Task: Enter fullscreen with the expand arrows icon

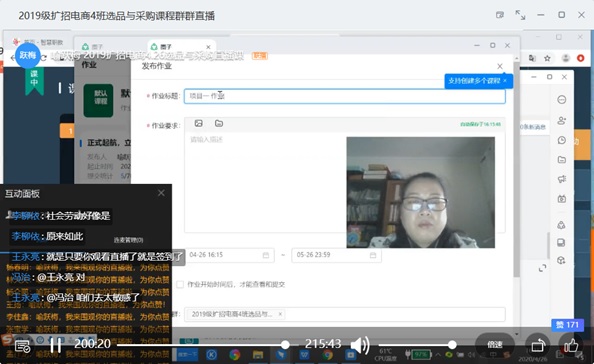Action: pyautogui.click(x=520, y=15)
